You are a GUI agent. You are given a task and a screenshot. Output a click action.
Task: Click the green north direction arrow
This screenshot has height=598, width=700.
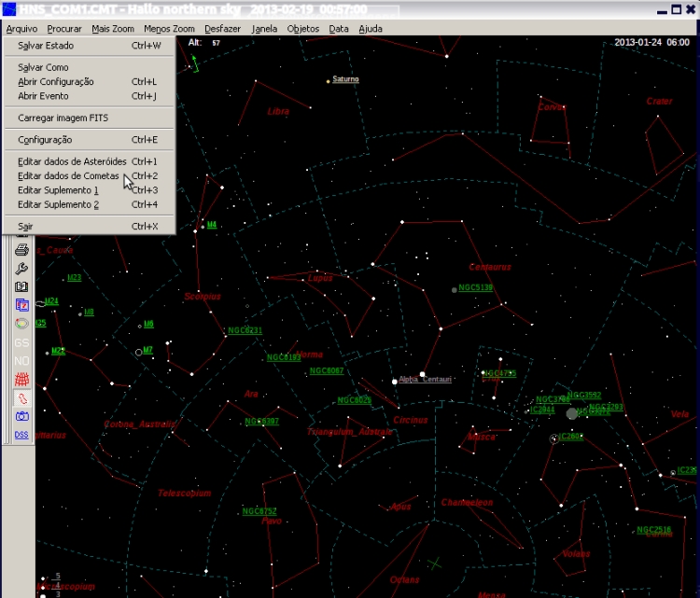pyautogui.click(x=195, y=63)
